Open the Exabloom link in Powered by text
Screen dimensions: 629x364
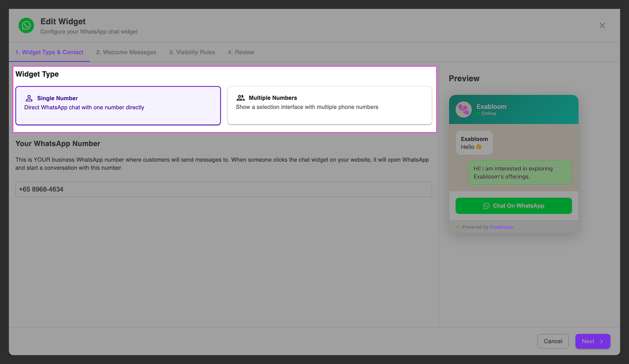[x=502, y=227]
